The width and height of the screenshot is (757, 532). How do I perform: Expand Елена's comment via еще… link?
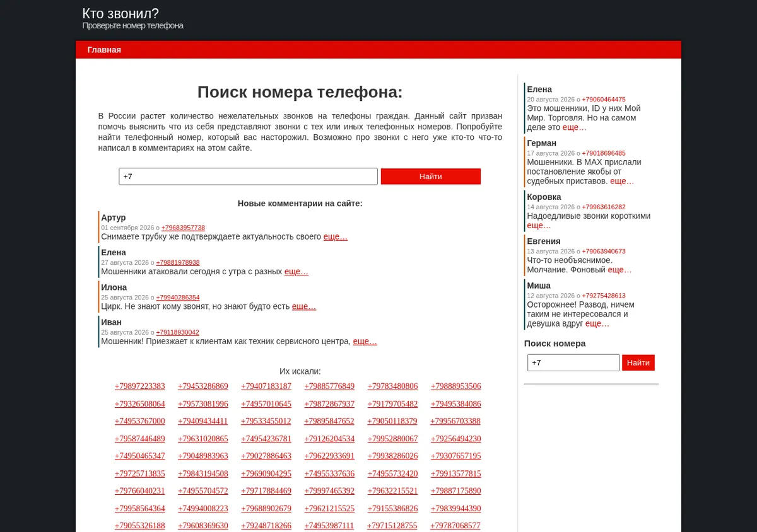pyautogui.click(x=296, y=272)
